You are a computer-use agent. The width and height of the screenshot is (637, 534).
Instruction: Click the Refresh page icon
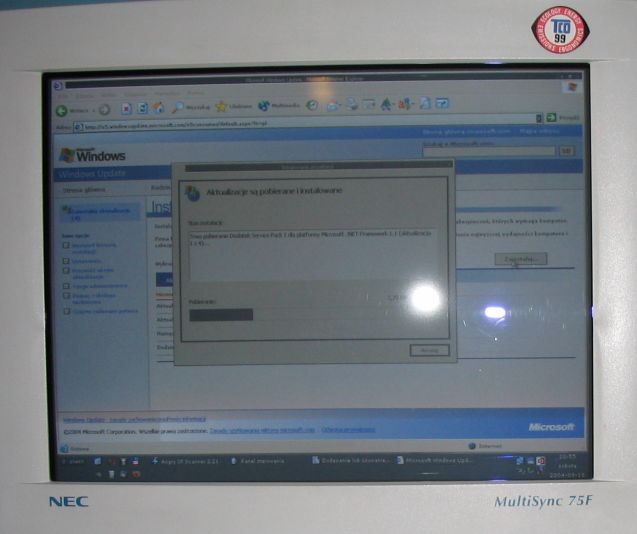[143, 108]
